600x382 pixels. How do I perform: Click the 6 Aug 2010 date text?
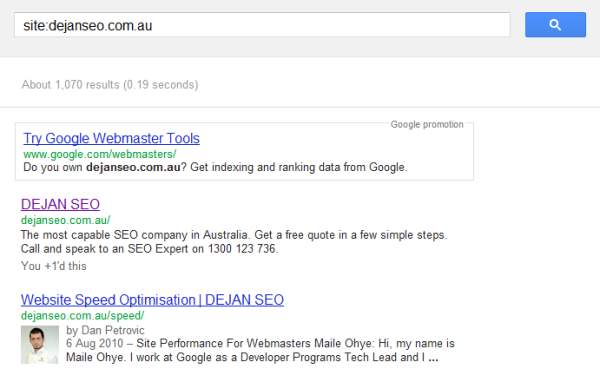pyautogui.click(x=95, y=343)
